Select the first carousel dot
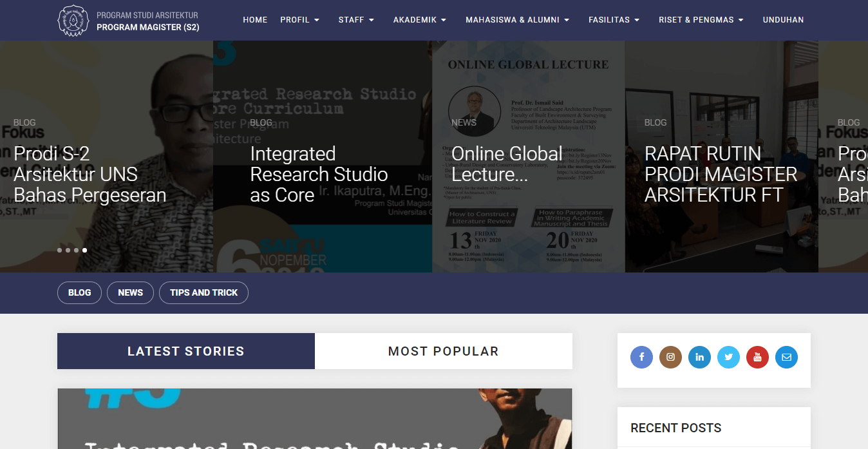This screenshot has width=868, height=449. tap(60, 250)
